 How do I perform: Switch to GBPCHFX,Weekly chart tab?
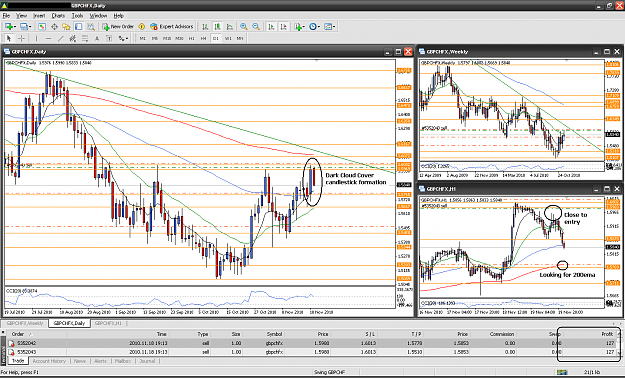pos(25,323)
